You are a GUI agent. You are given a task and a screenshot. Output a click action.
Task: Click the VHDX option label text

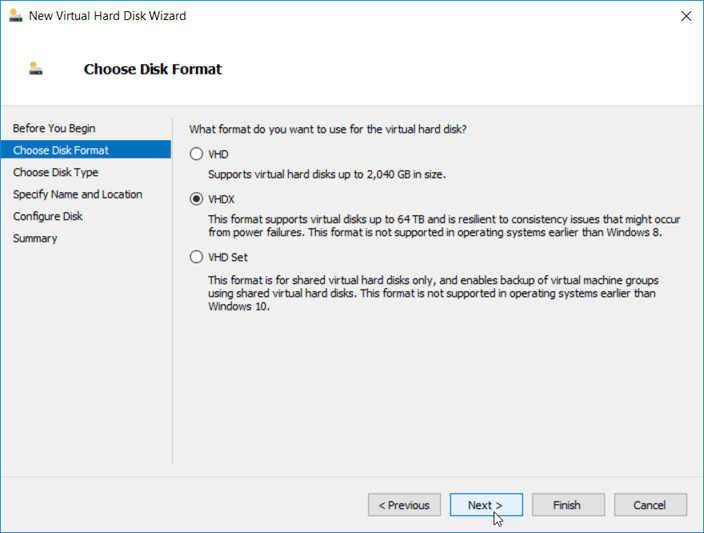pos(221,199)
